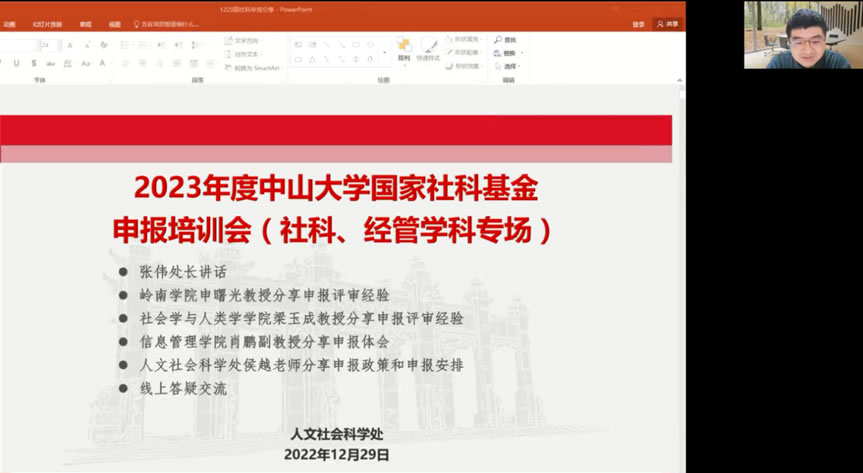Open the font color (A) picker
This screenshot has width=863, height=473.
[x=102, y=63]
